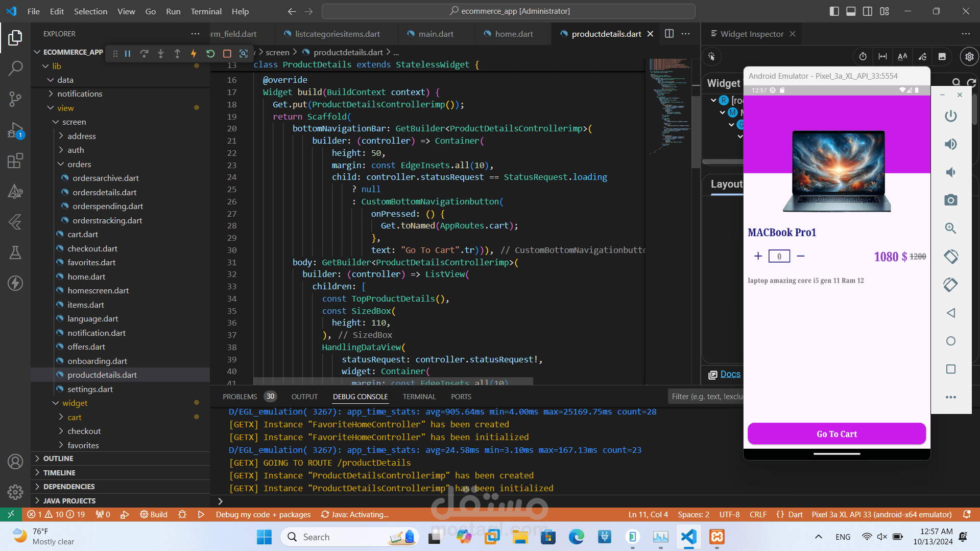Collapse the orders folder
The image size is (980, 551).
coord(79,164)
